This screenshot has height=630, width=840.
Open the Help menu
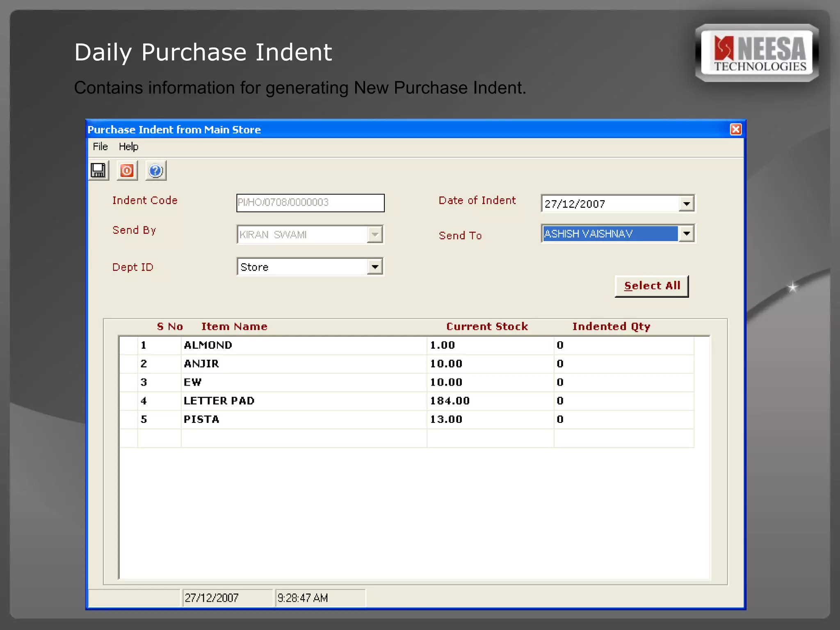click(128, 147)
